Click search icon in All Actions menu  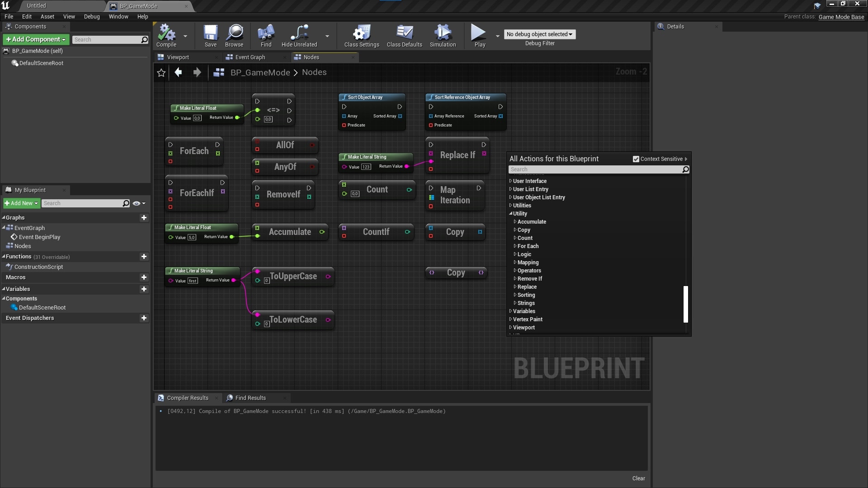685,169
